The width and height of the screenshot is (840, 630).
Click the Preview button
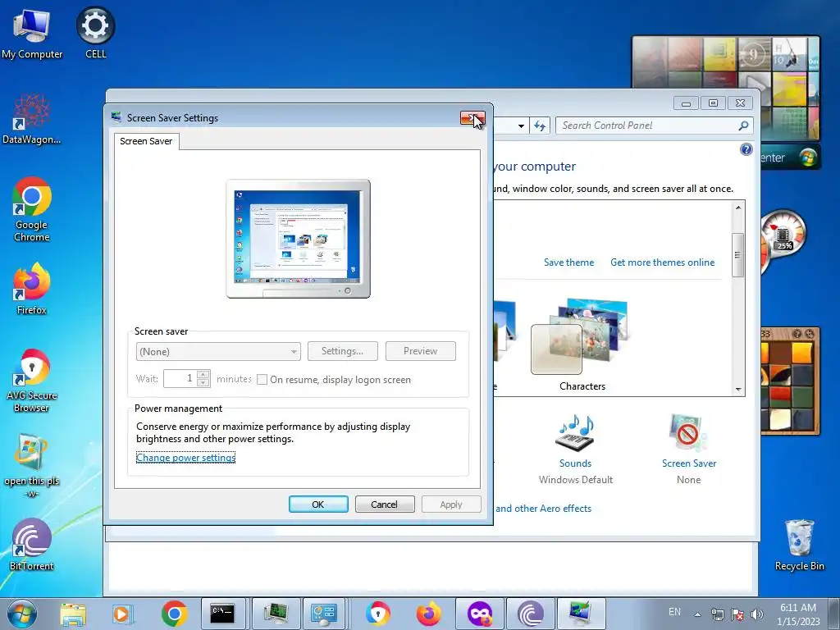click(421, 351)
